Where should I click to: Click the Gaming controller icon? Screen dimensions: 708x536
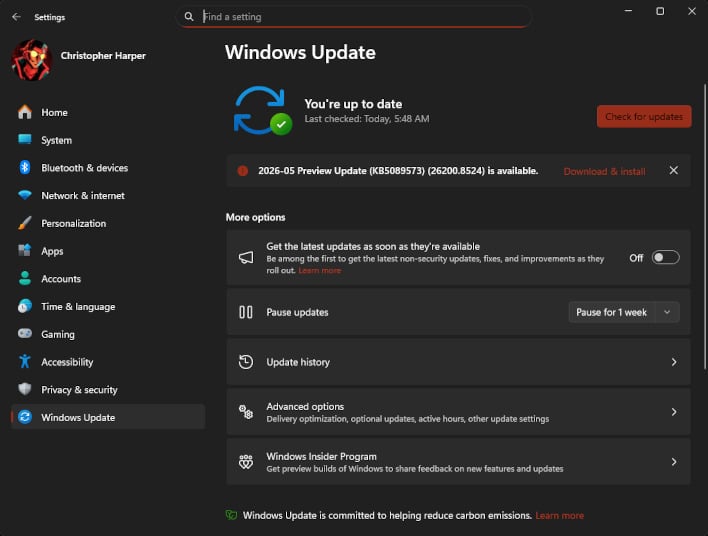(x=25, y=334)
